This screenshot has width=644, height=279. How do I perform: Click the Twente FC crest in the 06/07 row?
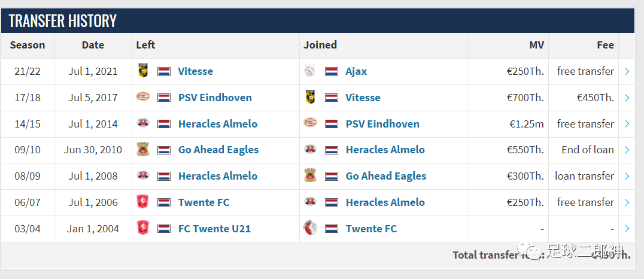142,202
